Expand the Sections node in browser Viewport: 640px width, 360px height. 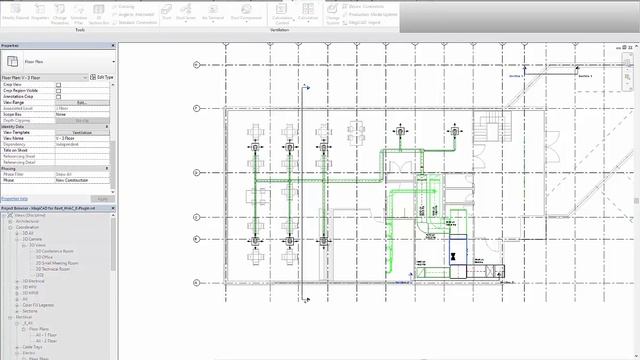(18, 311)
